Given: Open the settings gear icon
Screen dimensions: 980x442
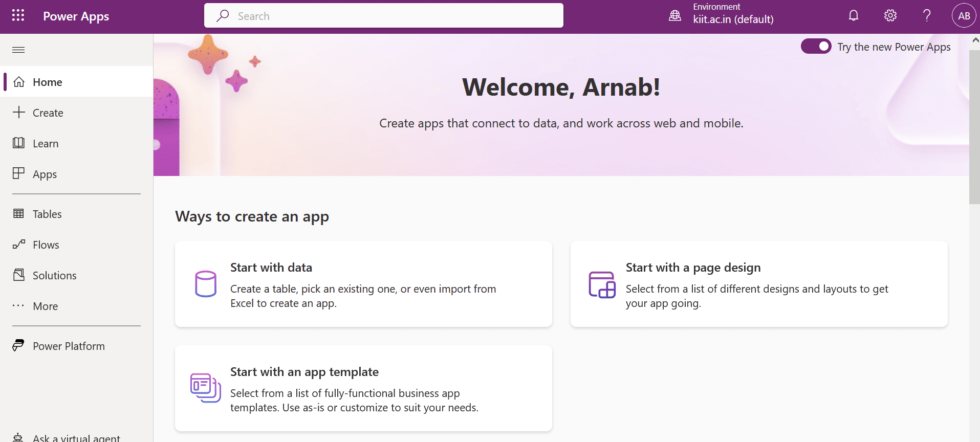Looking at the screenshot, I should point(890,16).
